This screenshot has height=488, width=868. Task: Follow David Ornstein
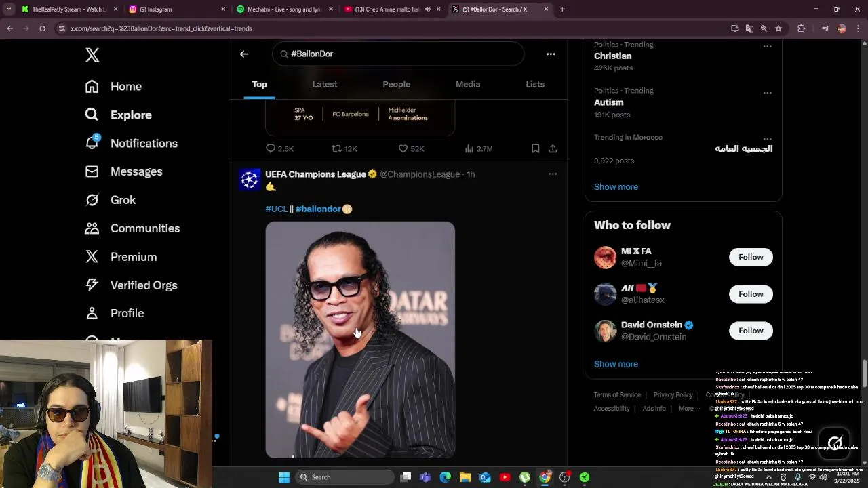click(x=751, y=331)
